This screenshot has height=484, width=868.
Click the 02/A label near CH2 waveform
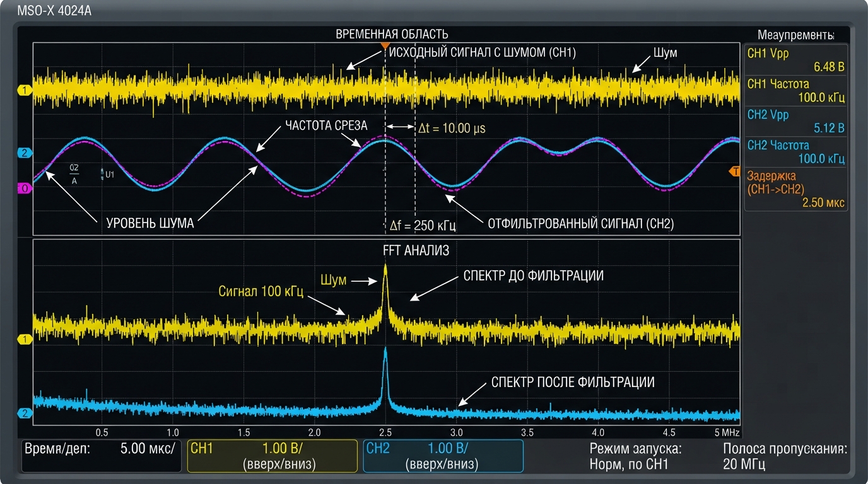[x=74, y=175]
